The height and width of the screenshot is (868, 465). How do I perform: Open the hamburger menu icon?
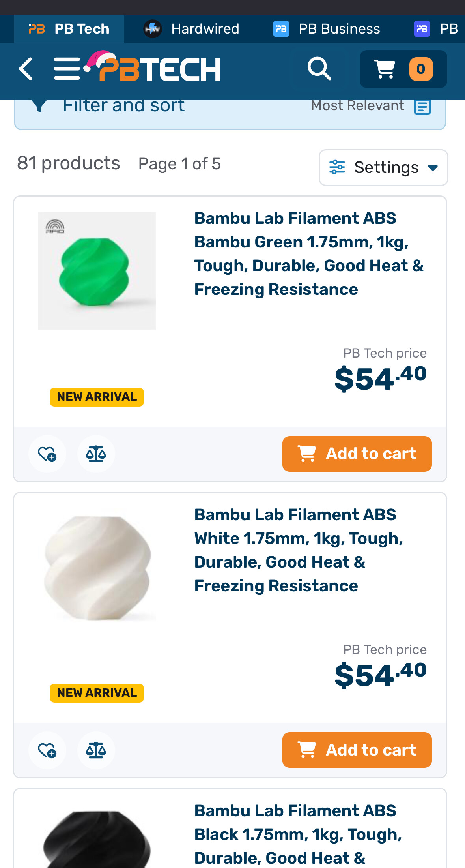[67, 69]
